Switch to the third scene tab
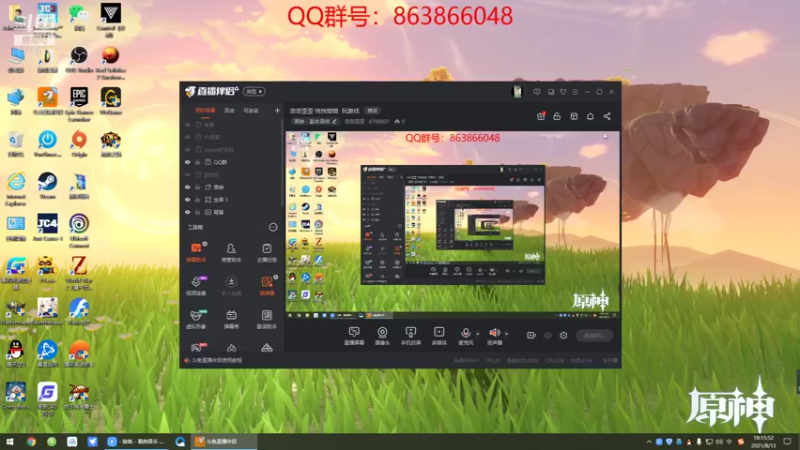 251,111
